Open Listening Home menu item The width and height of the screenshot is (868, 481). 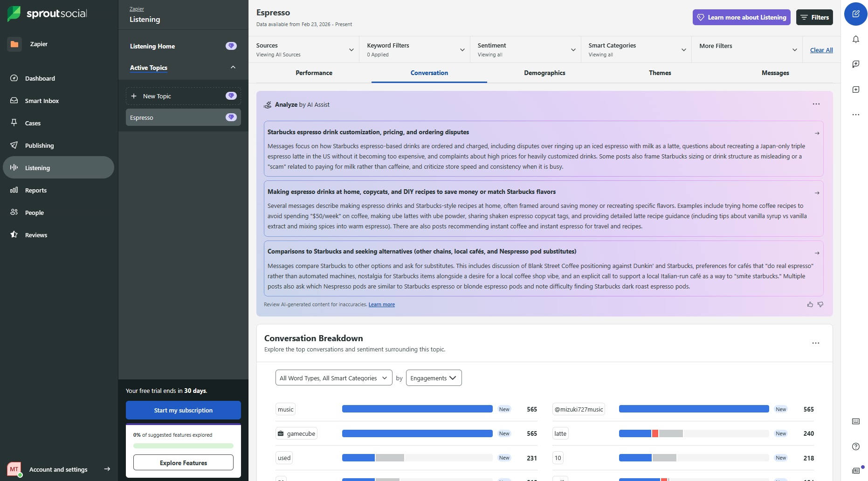pos(152,46)
